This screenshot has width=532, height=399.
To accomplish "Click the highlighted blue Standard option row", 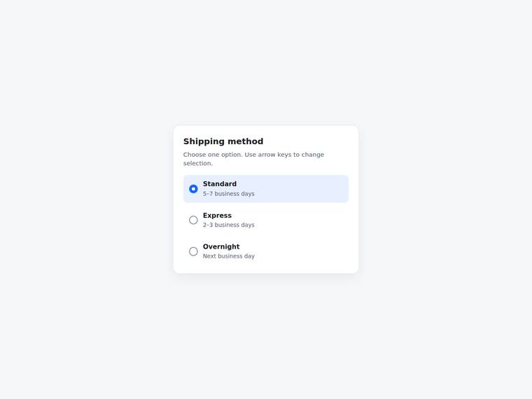I will pos(266,189).
